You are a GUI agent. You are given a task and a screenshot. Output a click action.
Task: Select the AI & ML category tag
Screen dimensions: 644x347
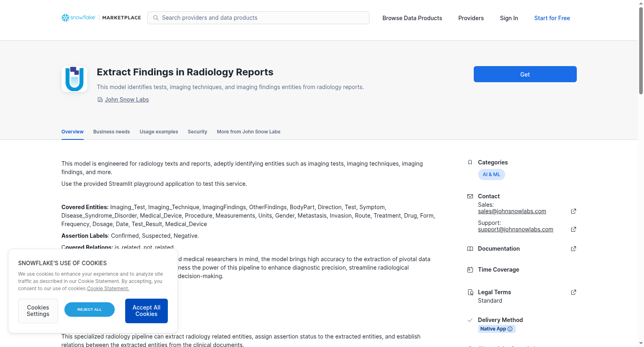click(491, 175)
